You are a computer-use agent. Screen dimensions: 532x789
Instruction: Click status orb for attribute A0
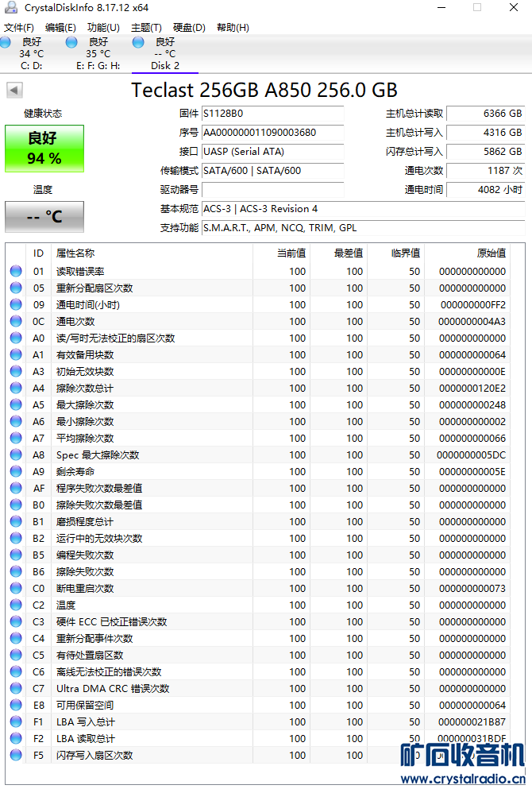coord(16,338)
